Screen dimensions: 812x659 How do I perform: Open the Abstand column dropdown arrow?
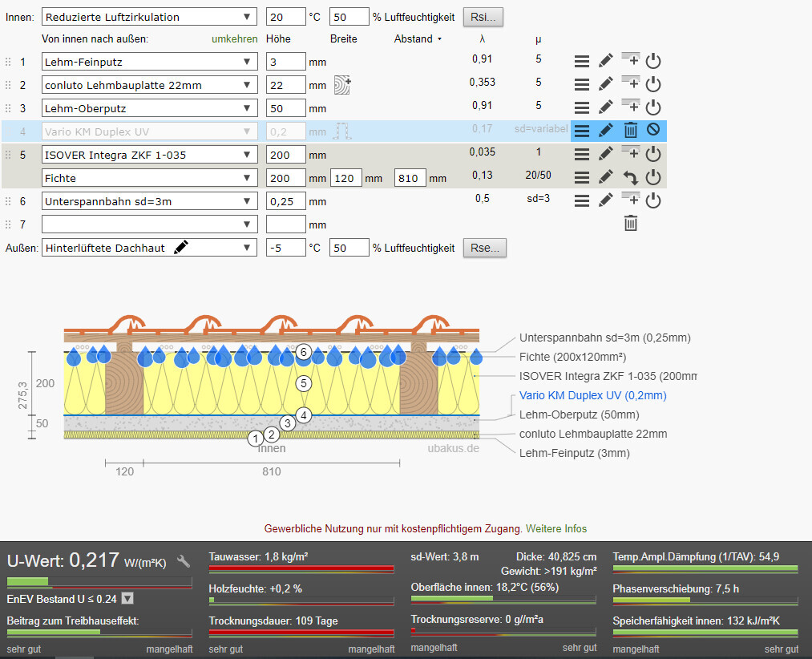[x=439, y=39]
